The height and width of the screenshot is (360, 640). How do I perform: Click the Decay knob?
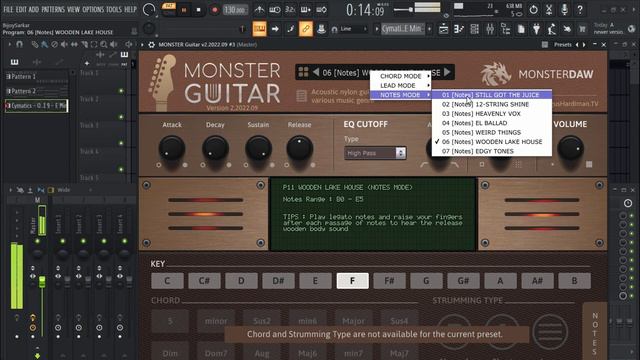[215, 148]
